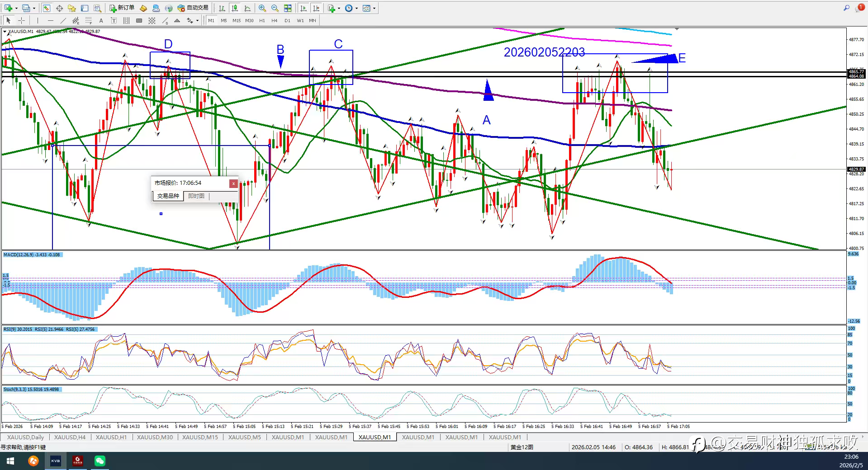Viewport: 868px width, 470px height.
Task: Click the signals radio-wave toolbar icon
Action: point(169,8)
